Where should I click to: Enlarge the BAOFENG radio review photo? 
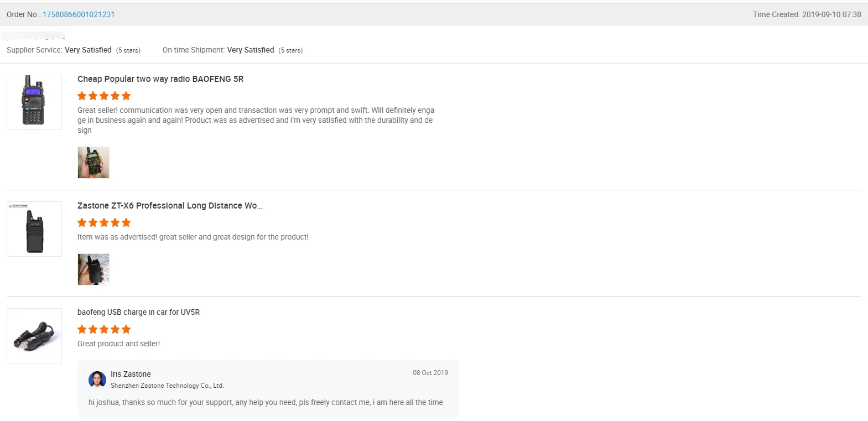[x=93, y=163]
